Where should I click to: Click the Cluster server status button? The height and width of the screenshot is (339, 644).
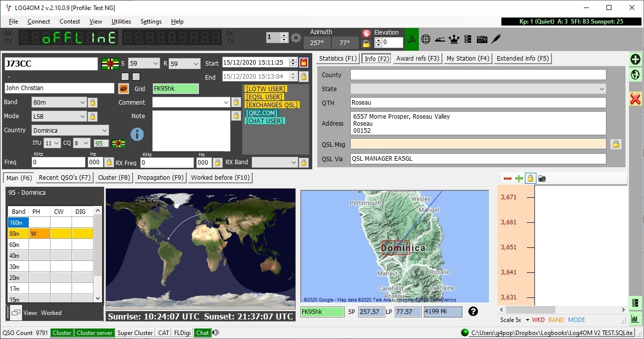(x=95, y=332)
